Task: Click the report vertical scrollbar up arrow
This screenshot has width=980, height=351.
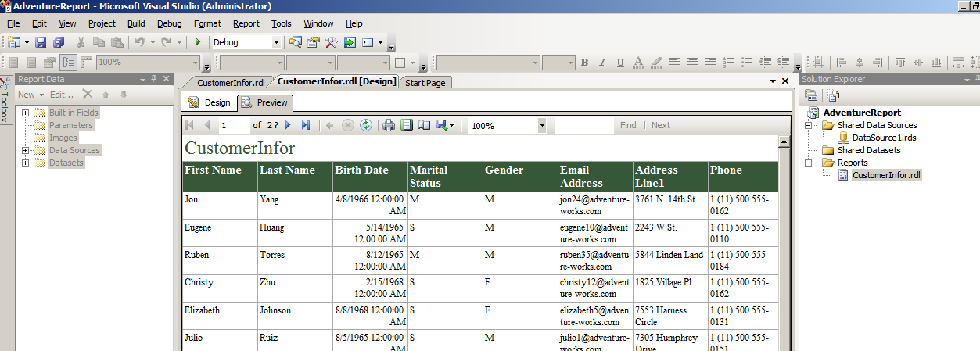Action: click(x=784, y=141)
